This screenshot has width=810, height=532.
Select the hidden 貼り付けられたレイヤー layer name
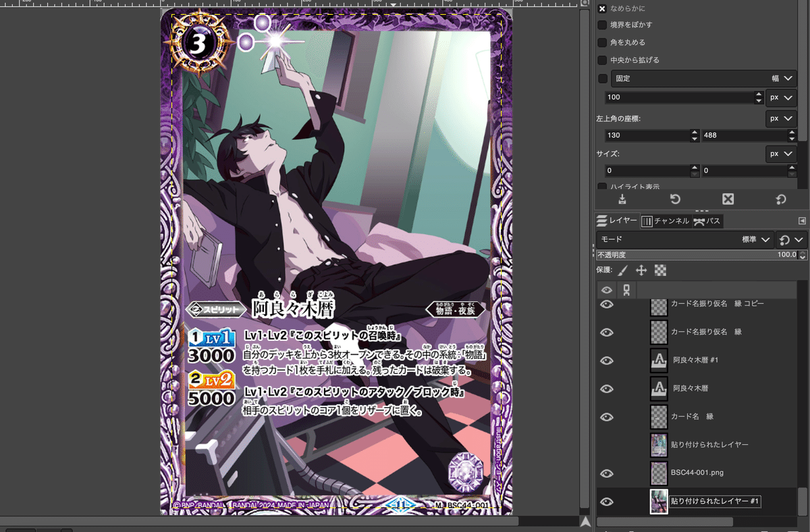tap(709, 445)
